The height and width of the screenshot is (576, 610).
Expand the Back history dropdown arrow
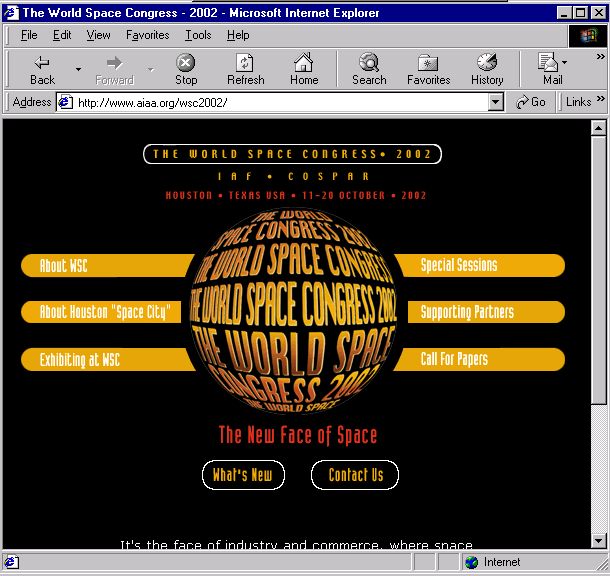pyautogui.click(x=79, y=70)
